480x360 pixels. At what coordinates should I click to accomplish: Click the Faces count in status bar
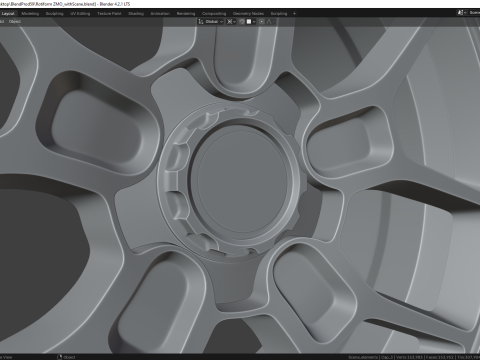440,357
